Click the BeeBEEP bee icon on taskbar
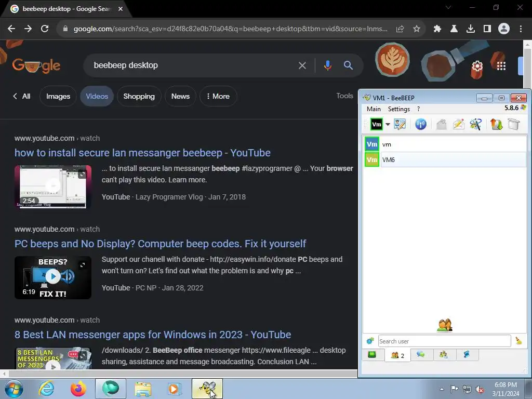 (207, 389)
